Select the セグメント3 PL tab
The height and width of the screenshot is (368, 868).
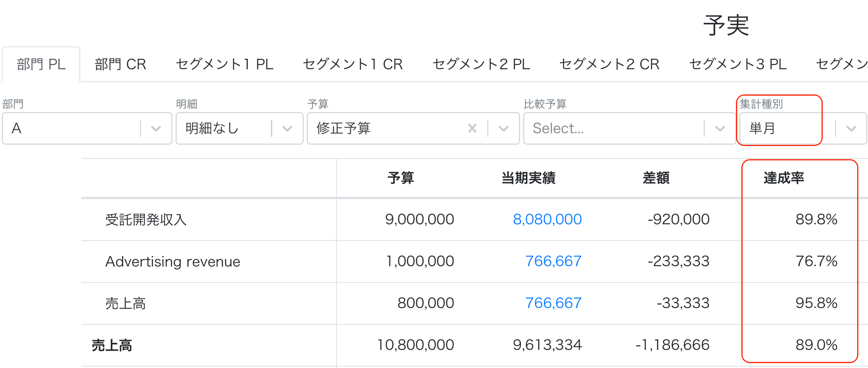737,64
